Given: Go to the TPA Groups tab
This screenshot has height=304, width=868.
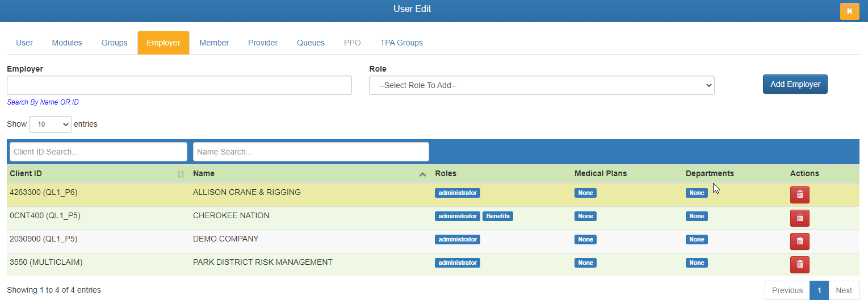Looking at the screenshot, I should (401, 43).
